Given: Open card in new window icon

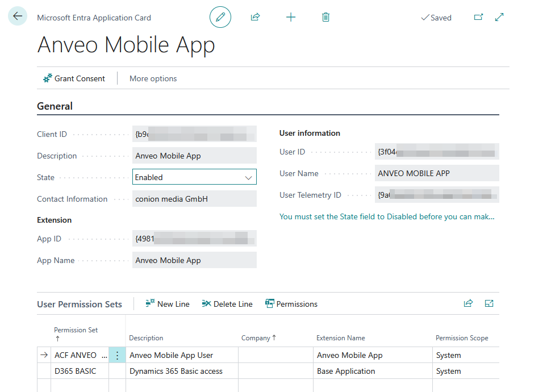Looking at the screenshot, I should 478,17.
